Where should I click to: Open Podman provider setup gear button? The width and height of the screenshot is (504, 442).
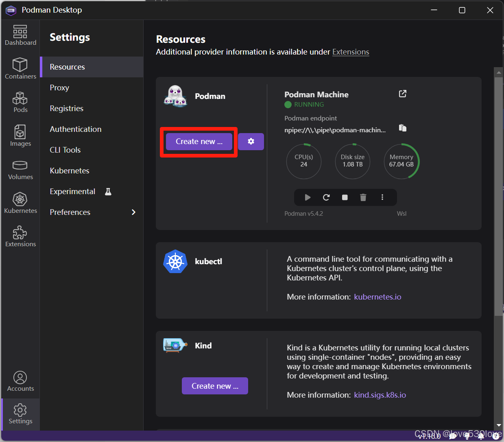(251, 142)
